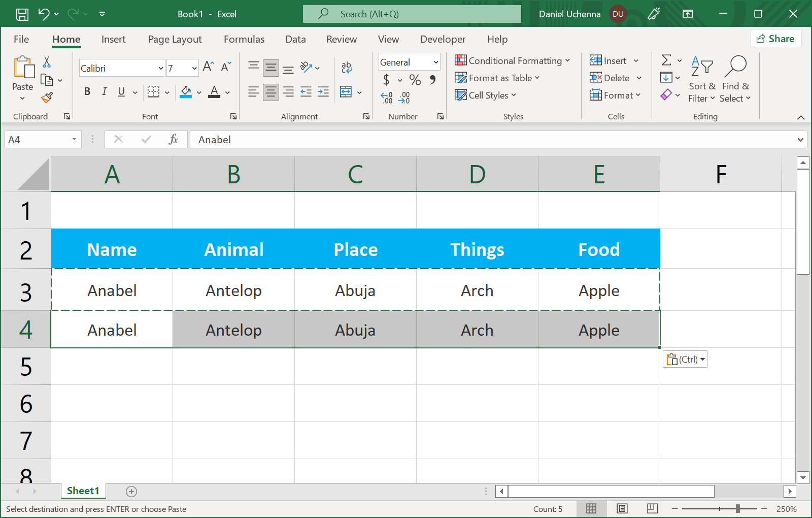Click the Format Painter brush icon
812x518 pixels.
[x=47, y=98]
